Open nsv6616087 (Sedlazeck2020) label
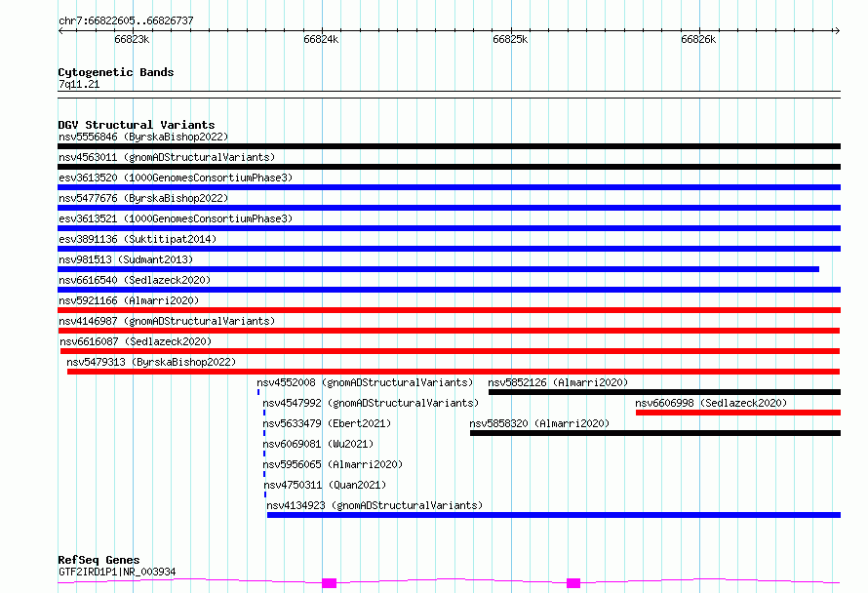868x593 pixels. tap(136, 341)
